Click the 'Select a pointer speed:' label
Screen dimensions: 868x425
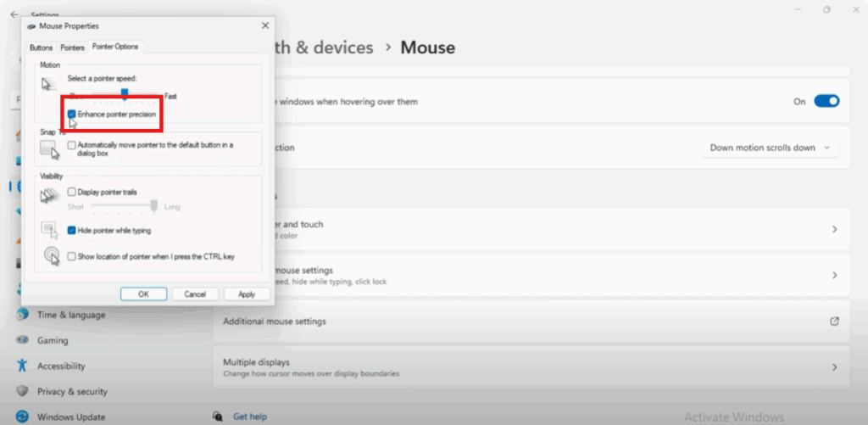click(102, 79)
